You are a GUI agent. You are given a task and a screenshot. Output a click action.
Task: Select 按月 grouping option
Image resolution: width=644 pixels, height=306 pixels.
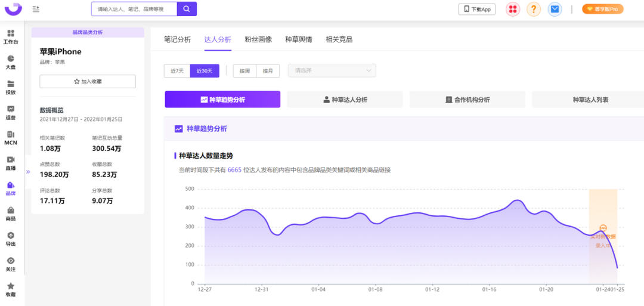tap(268, 70)
